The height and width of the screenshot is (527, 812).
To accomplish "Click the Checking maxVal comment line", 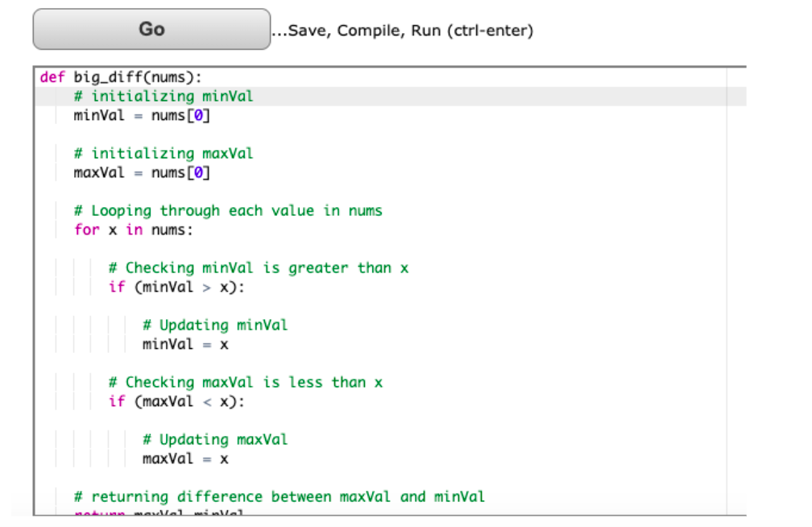I will pos(244,382).
